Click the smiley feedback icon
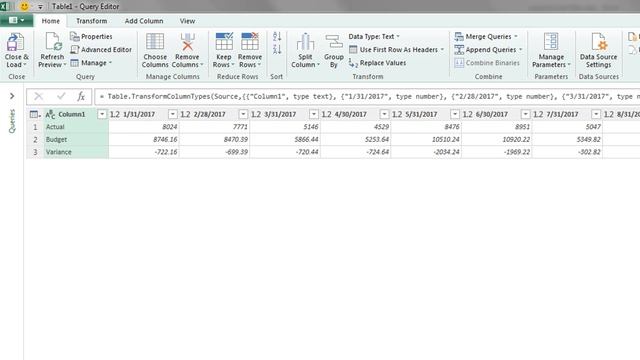Viewport: 640px width, 360px height. pos(24,6)
